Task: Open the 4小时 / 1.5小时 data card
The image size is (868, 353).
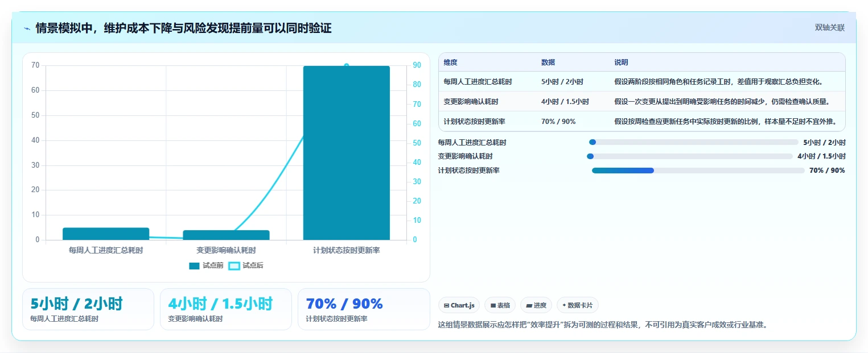Action: click(x=226, y=309)
